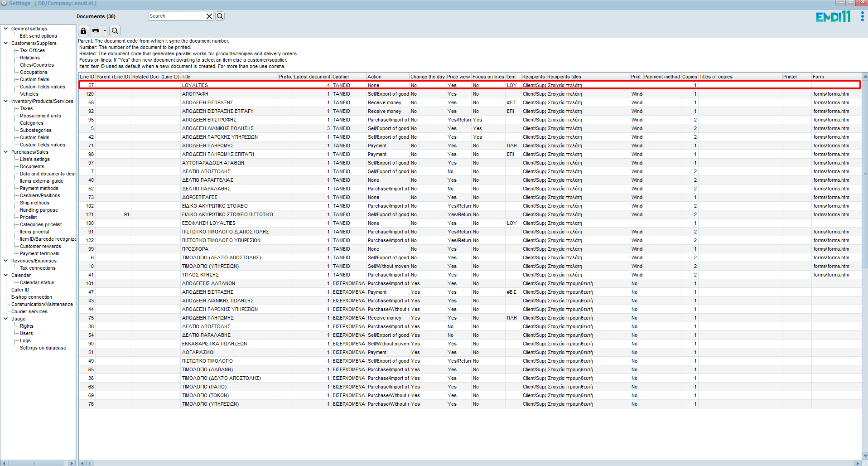Click the printer icon button
This screenshot has width=868, height=466.
96,31
